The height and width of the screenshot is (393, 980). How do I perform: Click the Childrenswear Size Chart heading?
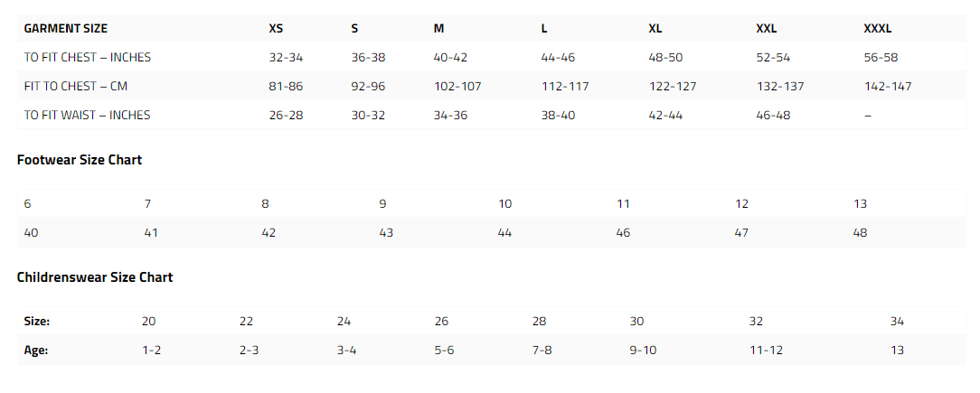pos(95,276)
